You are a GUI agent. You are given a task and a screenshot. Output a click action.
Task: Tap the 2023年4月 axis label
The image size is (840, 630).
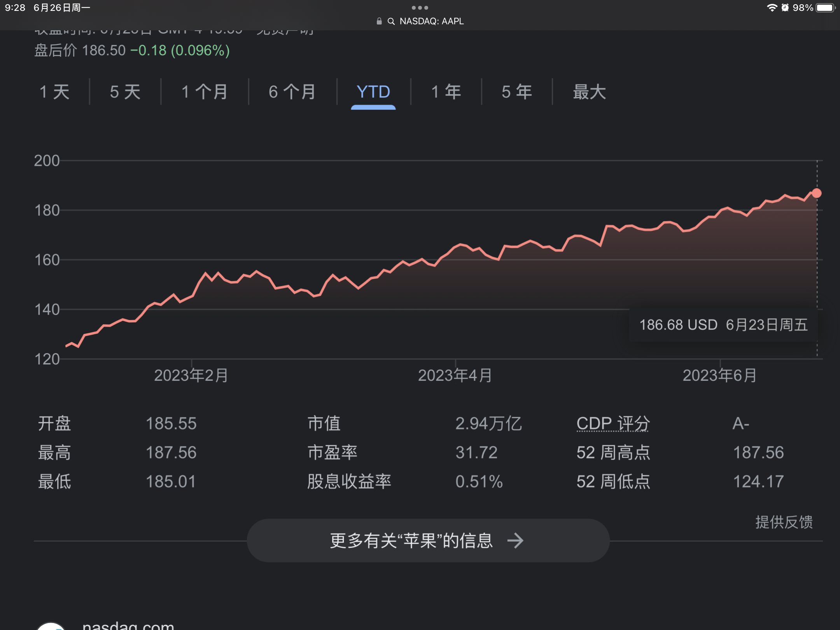(455, 375)
